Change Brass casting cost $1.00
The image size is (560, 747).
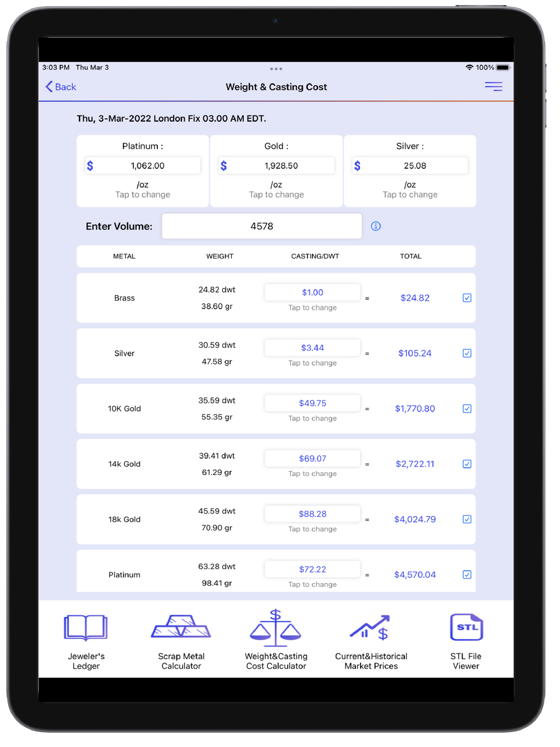[312, 292]
